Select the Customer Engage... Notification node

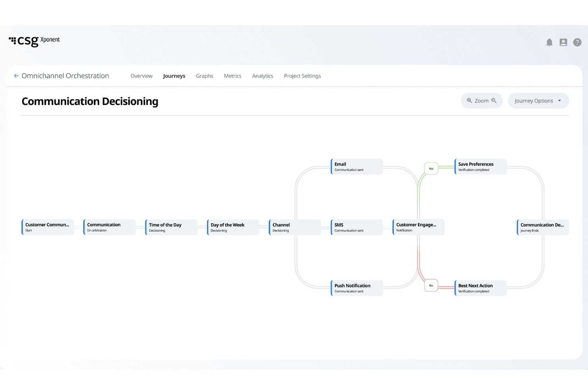point(418,227)
